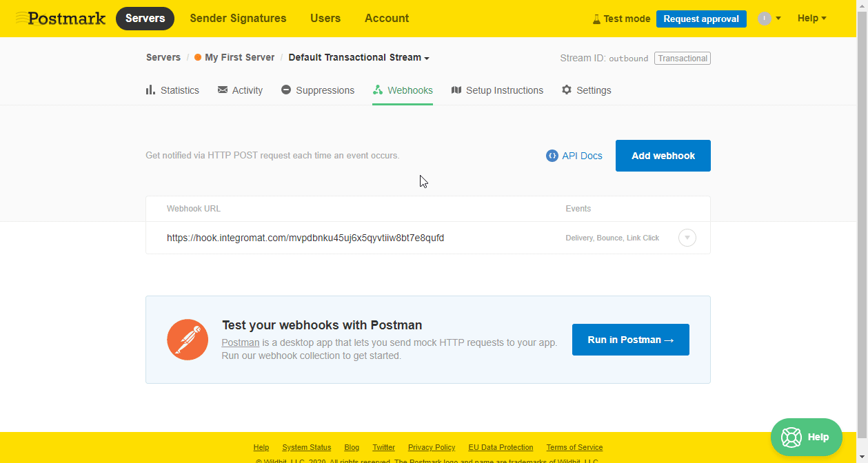Image resolution: width=868 pixels, height=463 pixels.
Task: Open the footer Help link
Action: (261, 447)
